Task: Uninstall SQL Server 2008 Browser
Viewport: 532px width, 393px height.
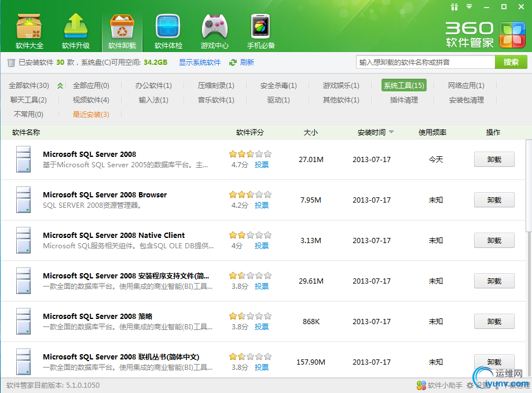Action: [494, 200]
